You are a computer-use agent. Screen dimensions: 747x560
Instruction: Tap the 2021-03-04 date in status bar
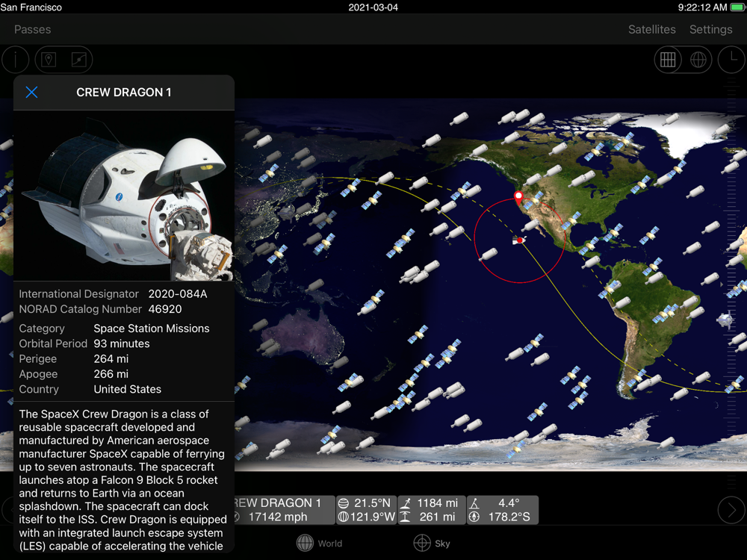pos(373,7)
